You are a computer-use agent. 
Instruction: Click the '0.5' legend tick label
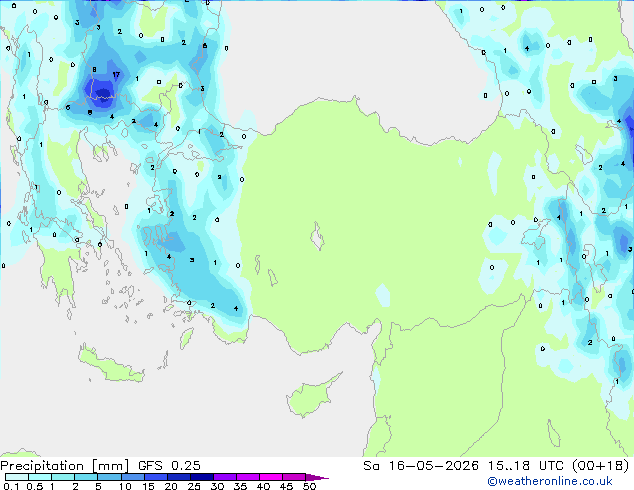[34, 486]
